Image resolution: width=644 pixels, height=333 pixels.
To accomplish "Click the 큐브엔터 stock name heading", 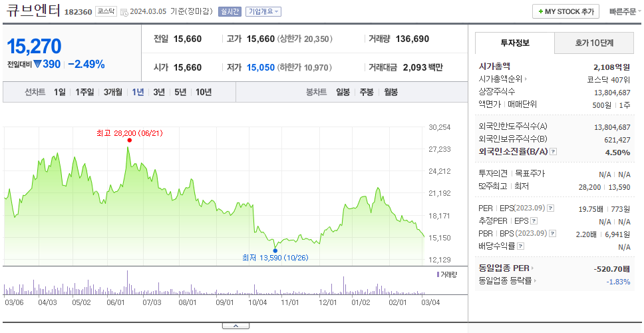I will [33, 11].
